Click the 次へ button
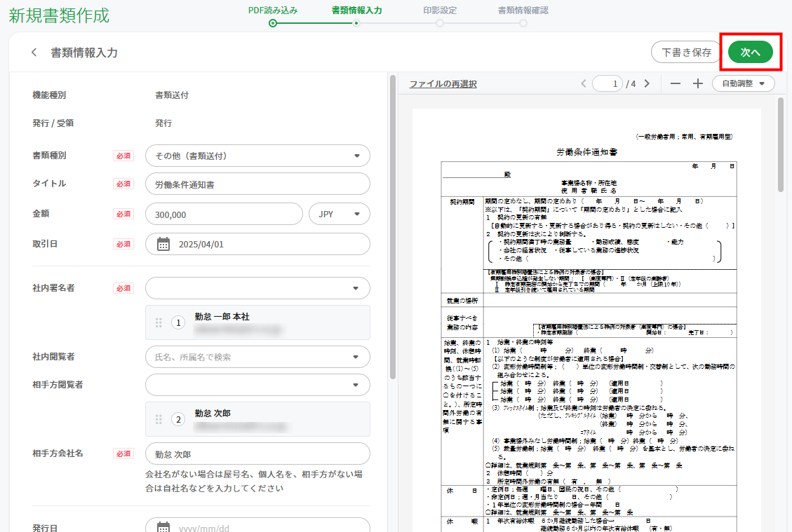 [751, 52]
